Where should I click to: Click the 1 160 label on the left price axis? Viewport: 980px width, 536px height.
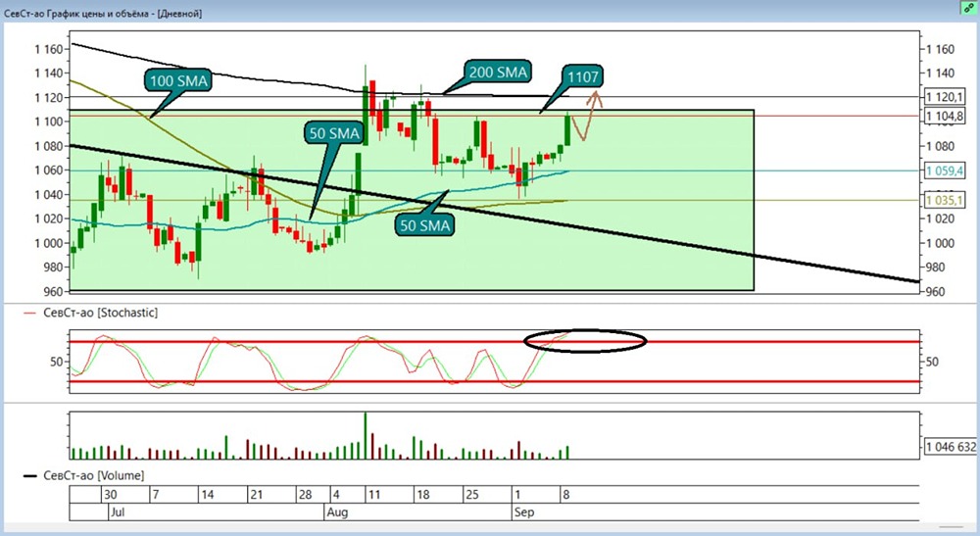click(x=48, y=49)
